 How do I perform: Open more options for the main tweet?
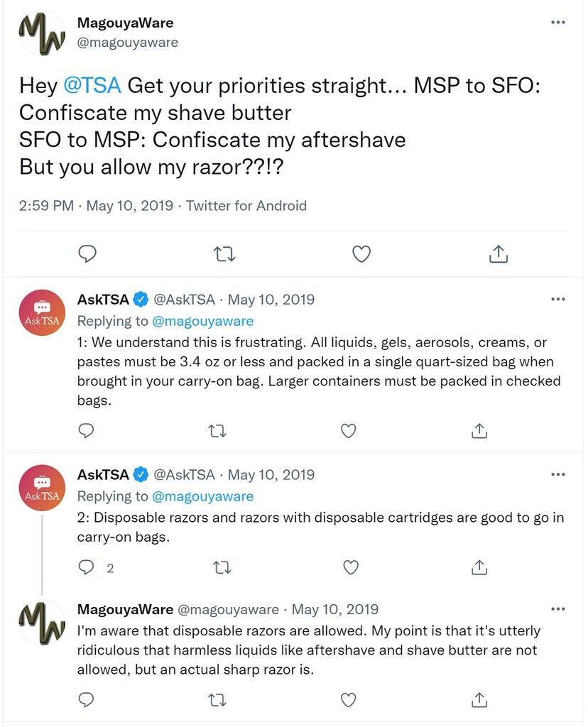558,23
